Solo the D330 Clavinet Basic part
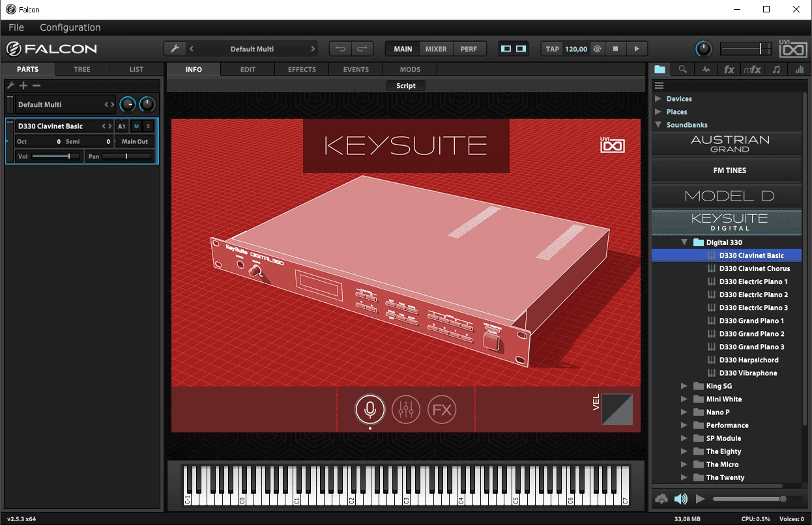Viewport: 812px width, 525px height. (x=149, y=126)
